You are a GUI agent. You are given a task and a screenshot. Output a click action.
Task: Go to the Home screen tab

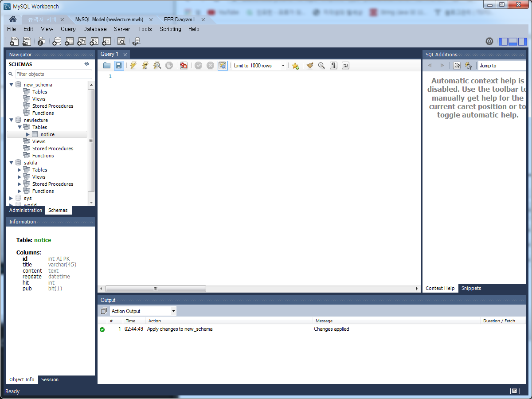13,20
